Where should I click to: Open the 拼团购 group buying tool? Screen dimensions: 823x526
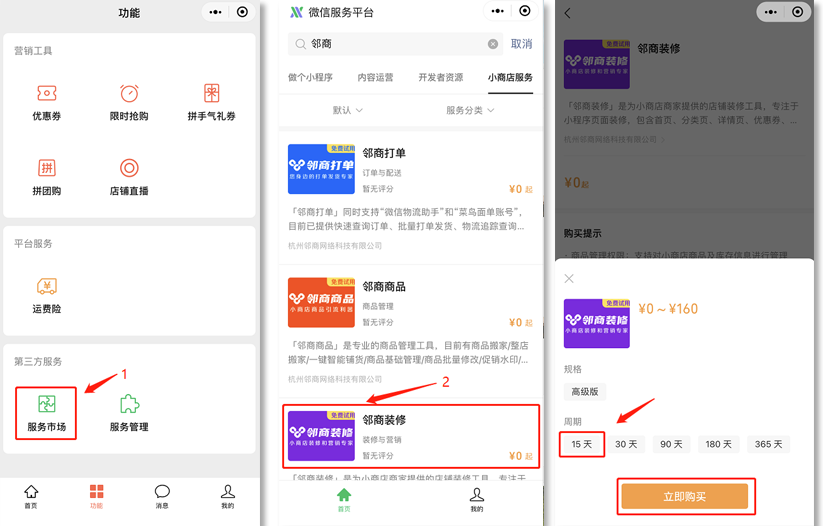[x=47, y=177]
